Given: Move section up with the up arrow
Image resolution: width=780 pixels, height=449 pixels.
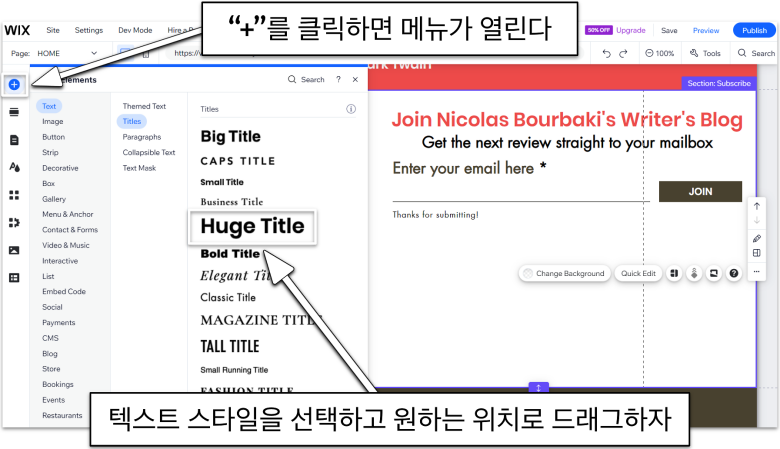Looking at the screenshot, I should pos(756,205).
